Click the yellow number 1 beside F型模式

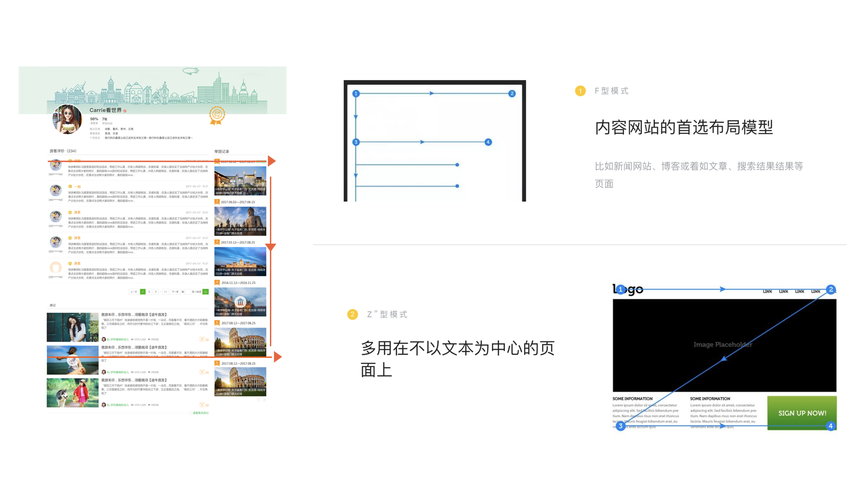pyautogui.click(x=580, y=91)
